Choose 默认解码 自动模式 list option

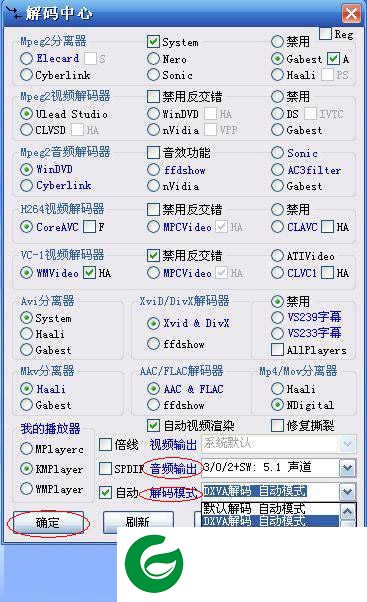pos(270,509)
